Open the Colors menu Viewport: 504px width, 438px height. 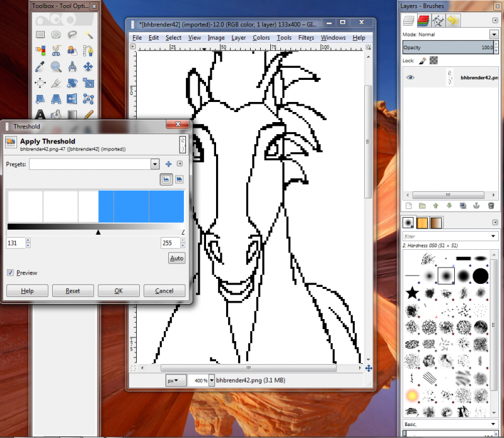pos(261,38)
